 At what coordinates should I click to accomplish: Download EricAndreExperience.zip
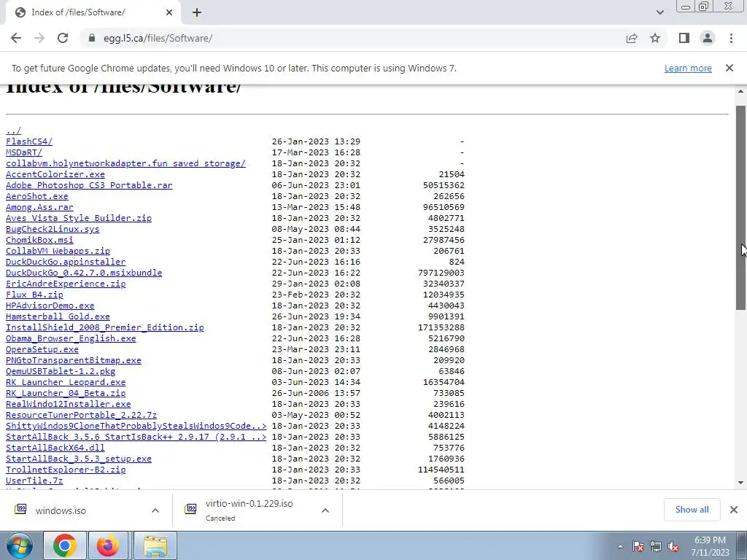click(66, 284)
